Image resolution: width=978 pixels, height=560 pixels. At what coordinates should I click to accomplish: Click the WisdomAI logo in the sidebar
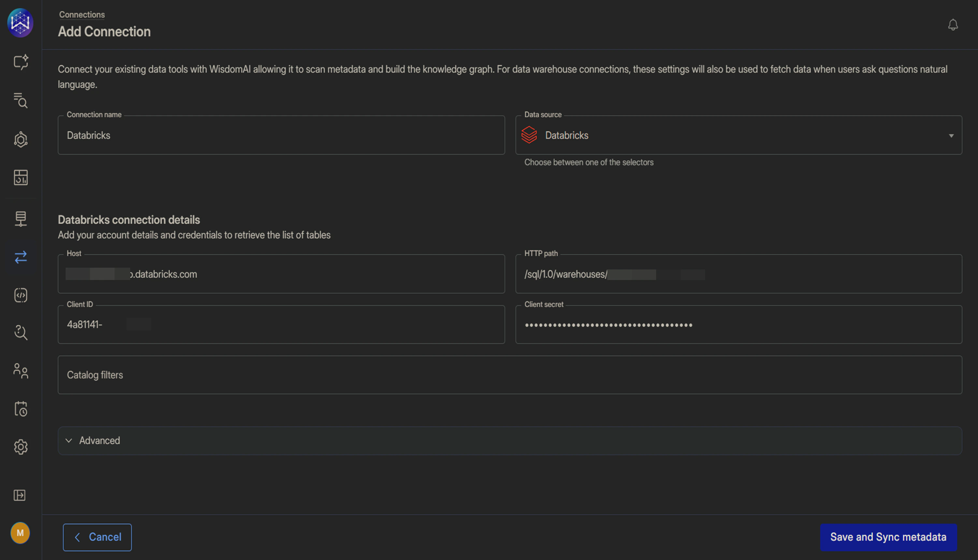tap(21, 23)
